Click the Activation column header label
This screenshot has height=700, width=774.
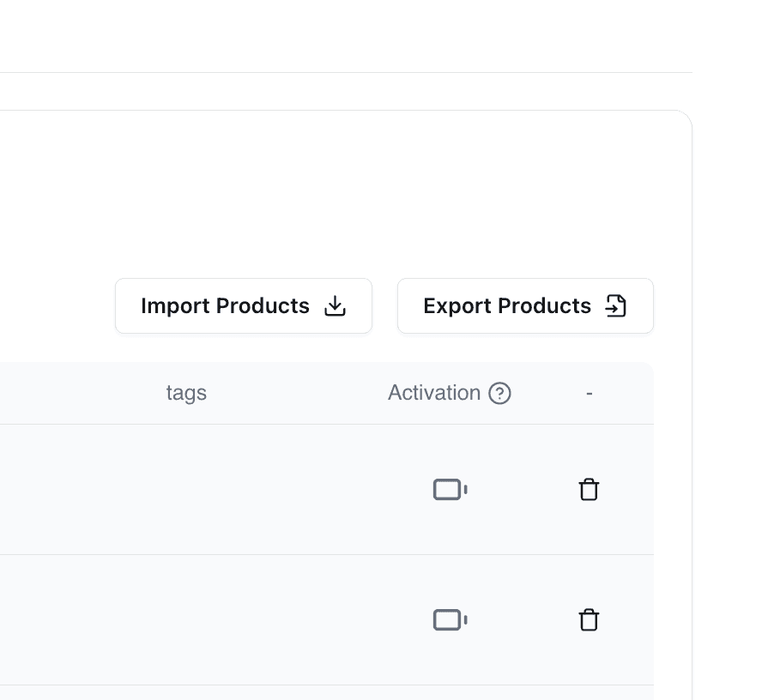(433, 394)
